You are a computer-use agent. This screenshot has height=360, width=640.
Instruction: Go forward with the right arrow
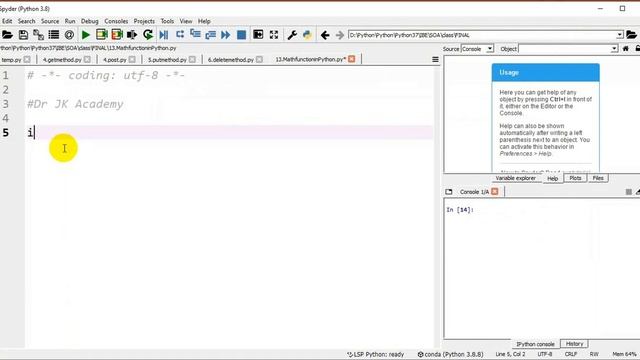[340, 35]
